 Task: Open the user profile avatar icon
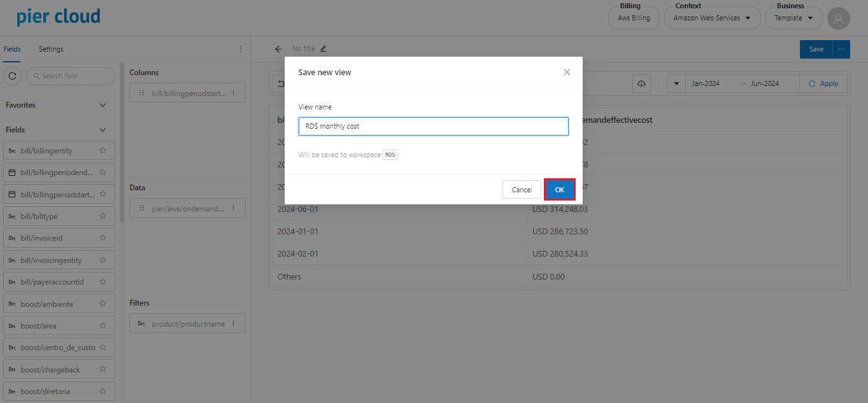tap(838, 18)
